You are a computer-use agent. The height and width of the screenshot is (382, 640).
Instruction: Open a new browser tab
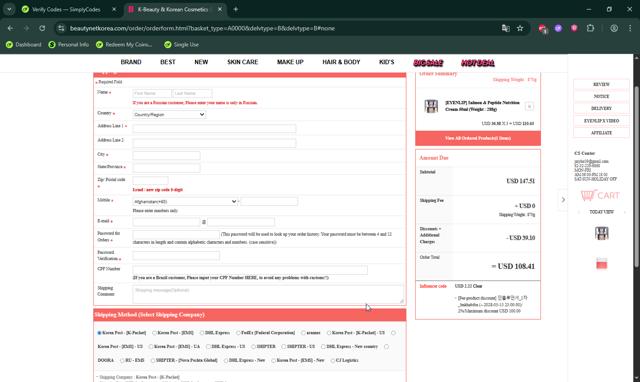(x=236, y=9)
